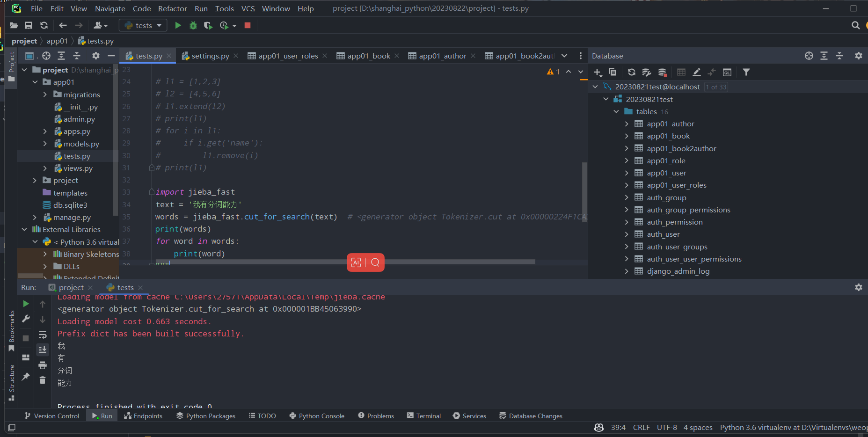Pin the Run tab

tap(26, 376)
